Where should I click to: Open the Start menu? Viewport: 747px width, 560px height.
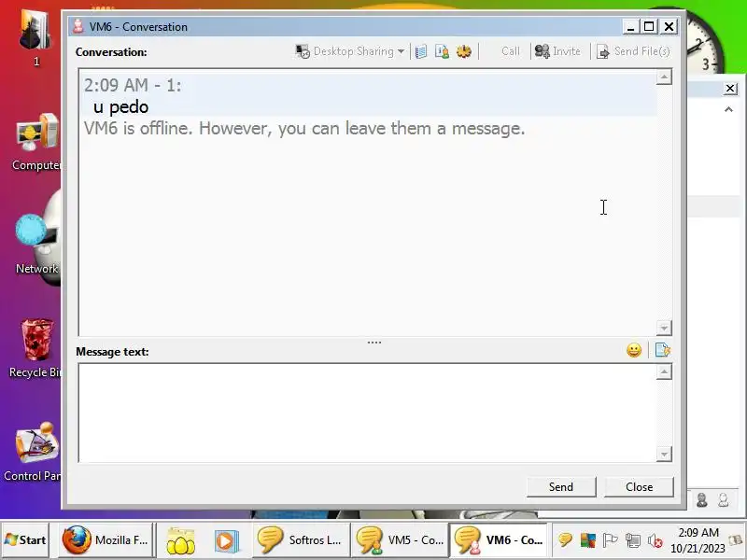click(x=25, y=540)
